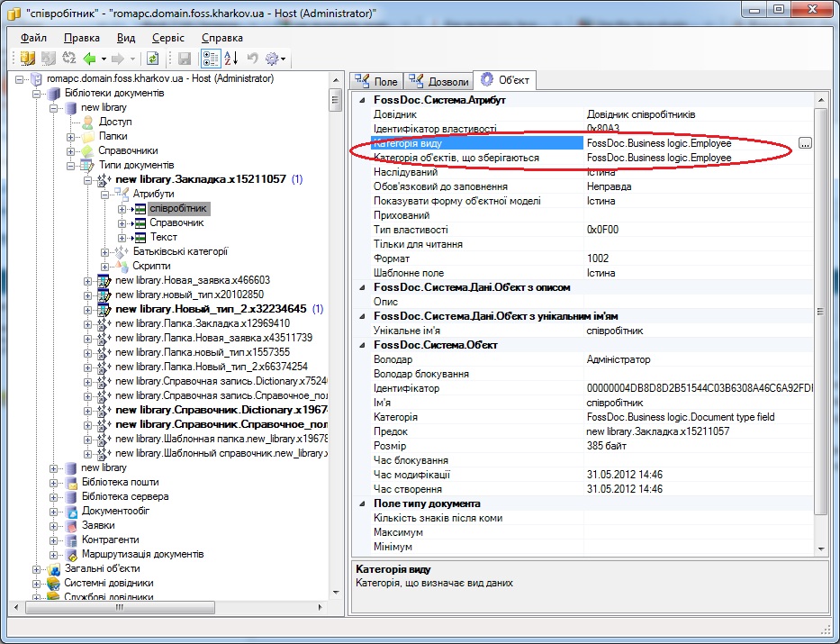Click the ellipsis button for Категорія виду
This screenshot has width=840, height=644.
point(805,143)
